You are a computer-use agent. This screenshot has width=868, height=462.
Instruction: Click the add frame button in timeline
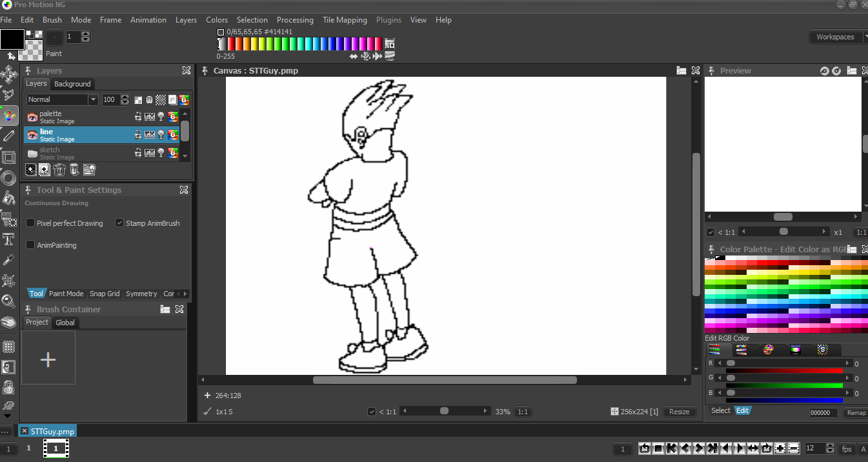(x=780, y=448)
